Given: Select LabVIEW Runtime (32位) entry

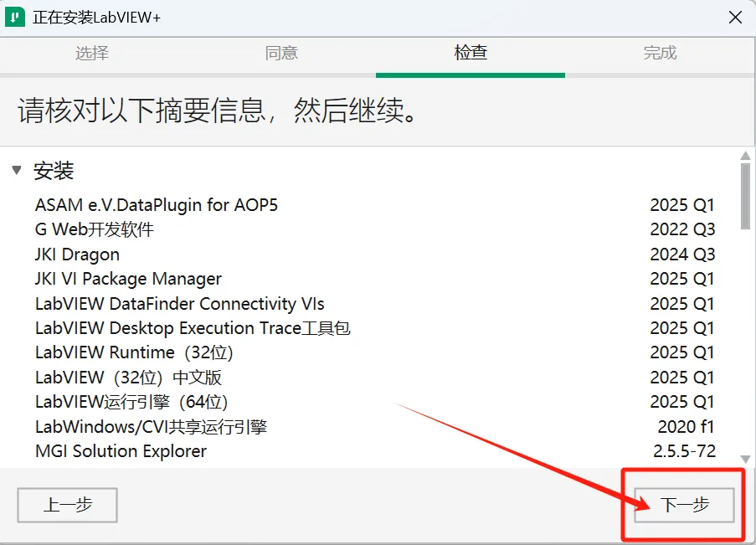Looking at the screenshot, I should tap(374, 352).
